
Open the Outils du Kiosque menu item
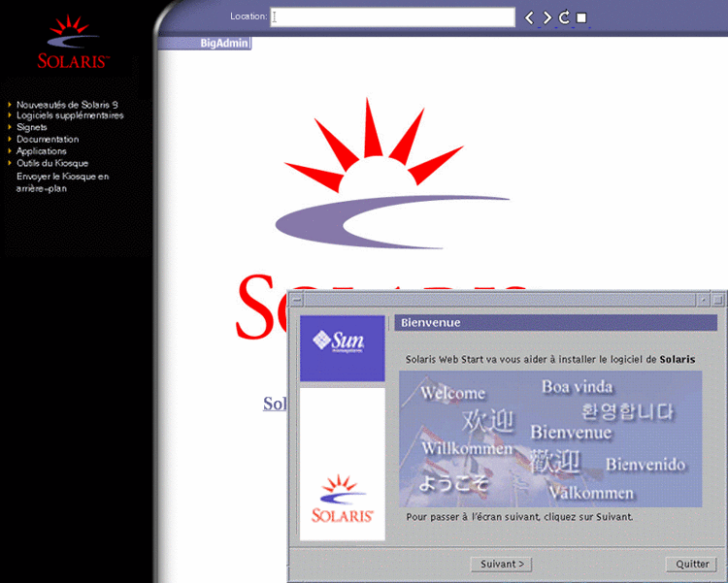(x=52, y=163)
